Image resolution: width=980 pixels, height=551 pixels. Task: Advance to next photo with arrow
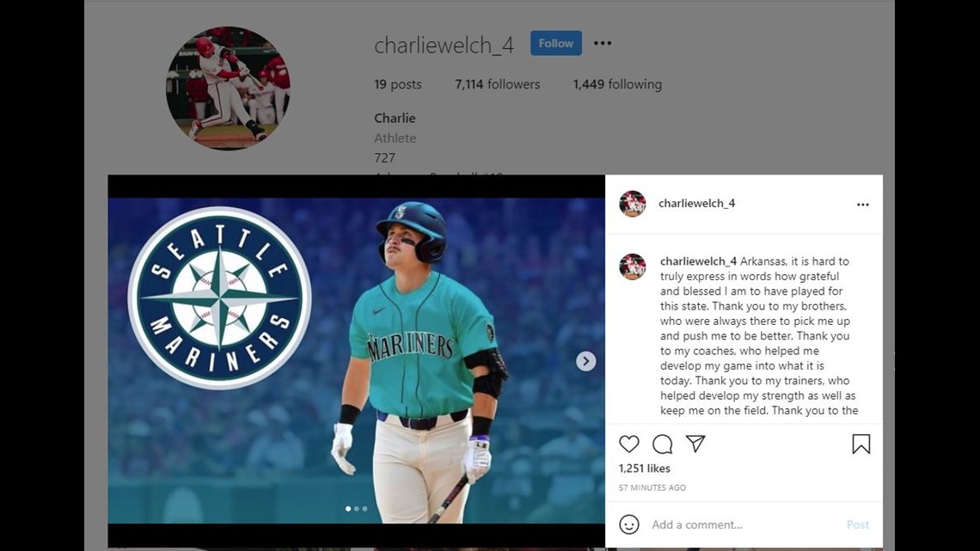(x=585, y=361)
